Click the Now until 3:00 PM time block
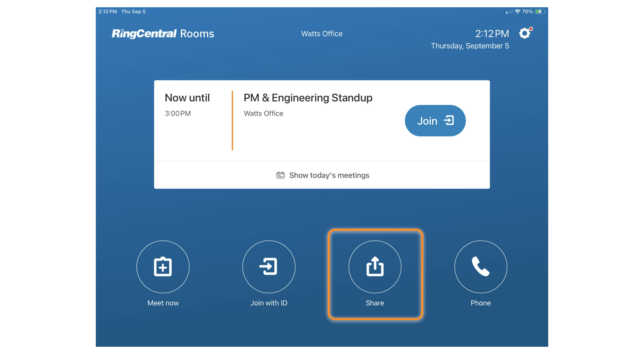This screenshot has height=354, width=644. tap(187, 105)
